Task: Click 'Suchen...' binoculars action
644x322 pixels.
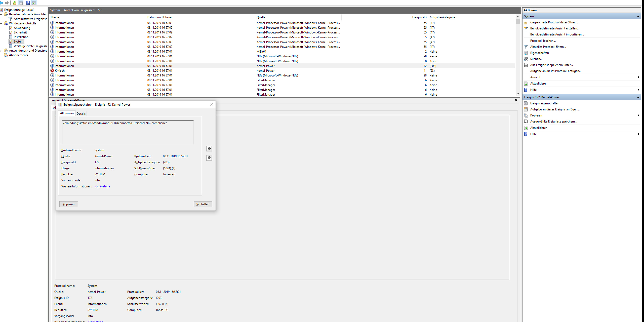Action: 536,59
